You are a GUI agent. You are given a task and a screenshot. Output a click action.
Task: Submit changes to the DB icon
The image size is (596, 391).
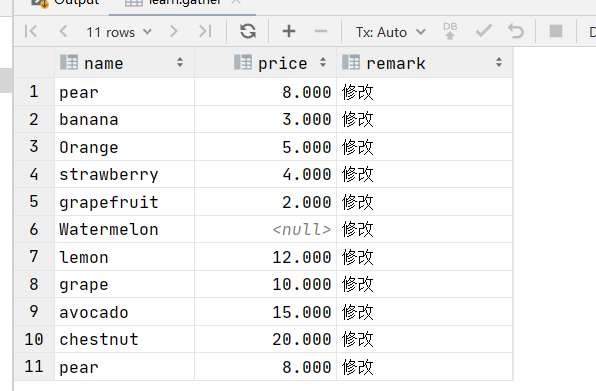(450, 31)
